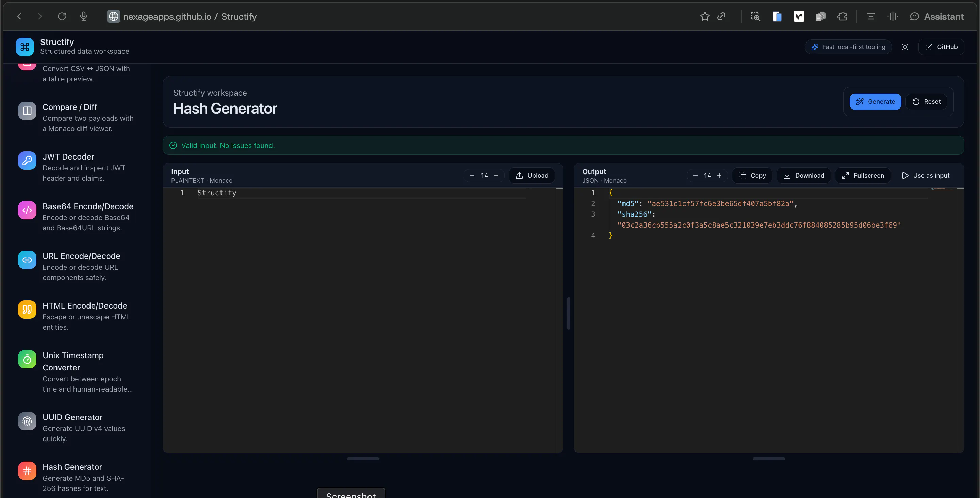Increase the Input font size
Viewport: 980px width, 498px height.
point(496,176)
